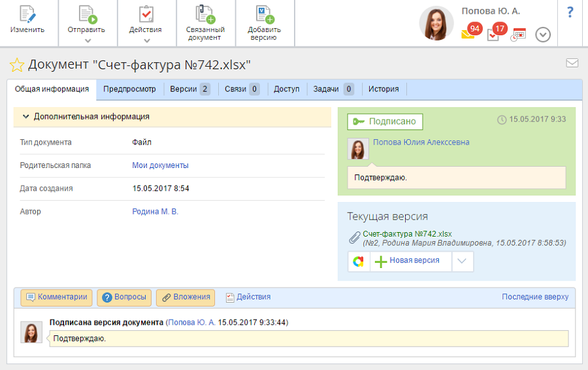The height and width of the screenshot is (370, 588).
Task: Open tasks icon with 17 badge
Action: coord(494,34)
